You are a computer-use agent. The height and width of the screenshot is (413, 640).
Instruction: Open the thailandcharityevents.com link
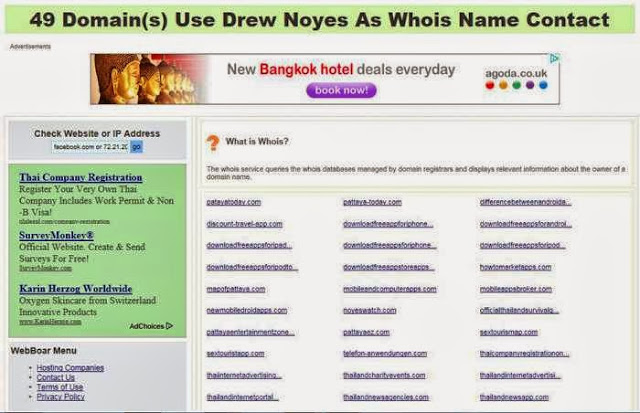[x=384, y=375]
